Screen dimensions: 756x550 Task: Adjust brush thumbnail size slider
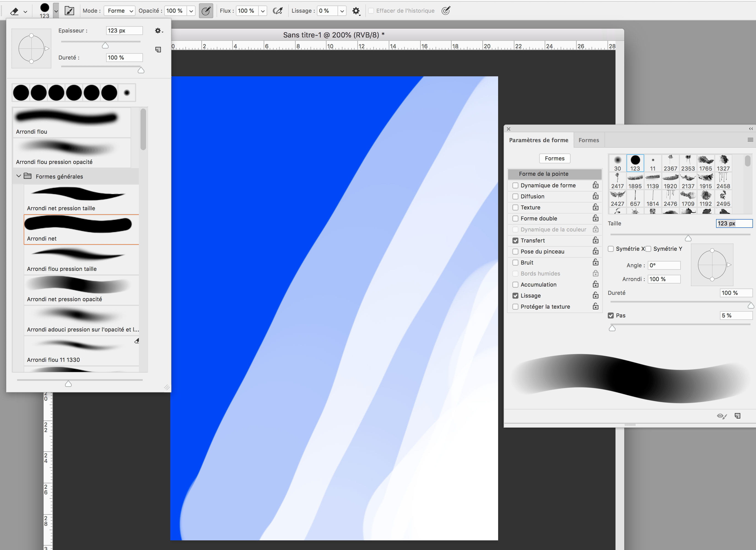click(x=68, y=384)
